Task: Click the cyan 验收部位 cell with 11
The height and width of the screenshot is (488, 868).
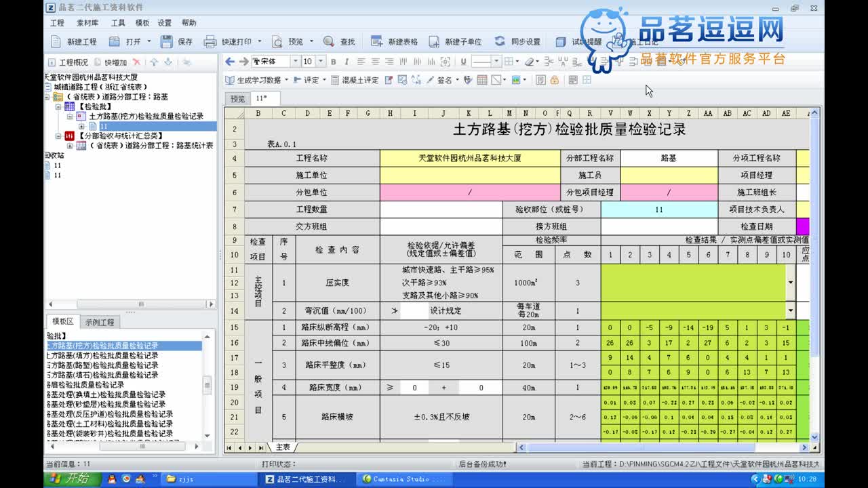Action: 659,209
